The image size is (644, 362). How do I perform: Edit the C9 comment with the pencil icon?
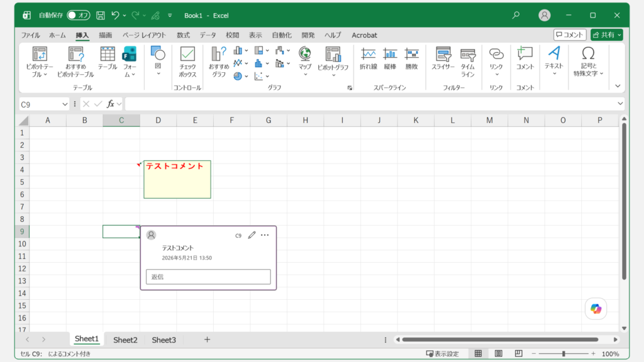252,235
